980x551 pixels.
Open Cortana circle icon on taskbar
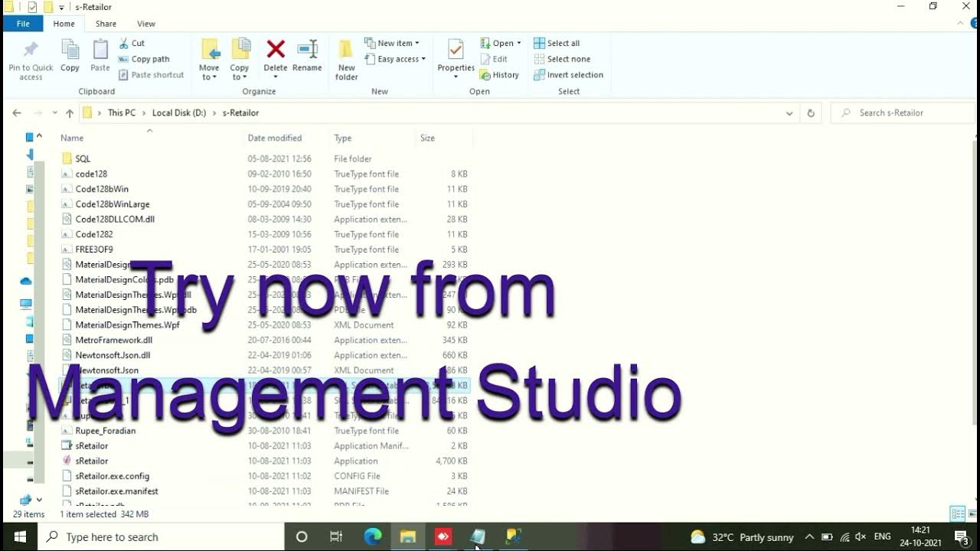tap(302, 536)
